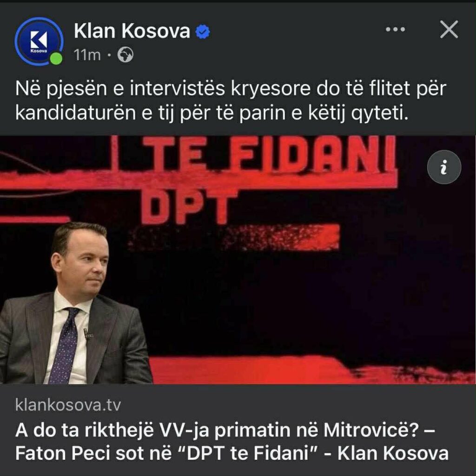Click red brush stroke at image bottom
Image resolution: width=476 pixels, height=476 pixels.
coord(312,370)
